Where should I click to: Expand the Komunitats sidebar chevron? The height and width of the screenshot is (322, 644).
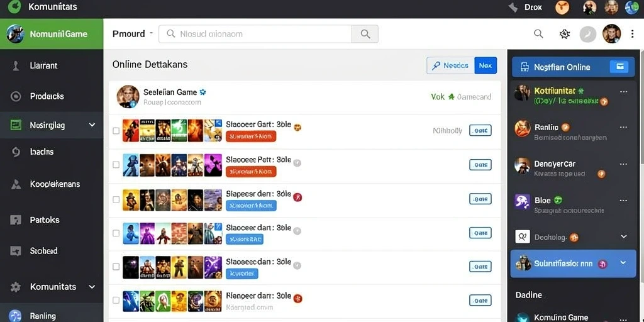click(x=92, y=287)
